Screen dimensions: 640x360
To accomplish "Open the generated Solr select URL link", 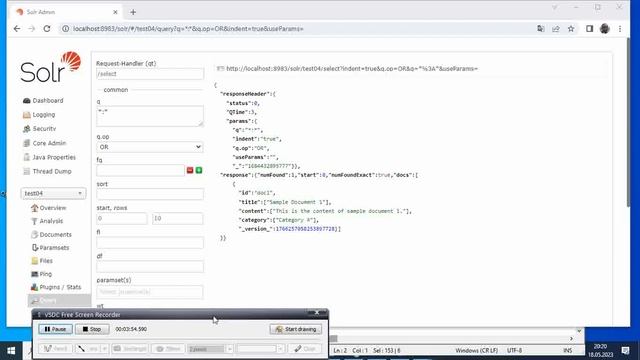I will pos(352,69).
